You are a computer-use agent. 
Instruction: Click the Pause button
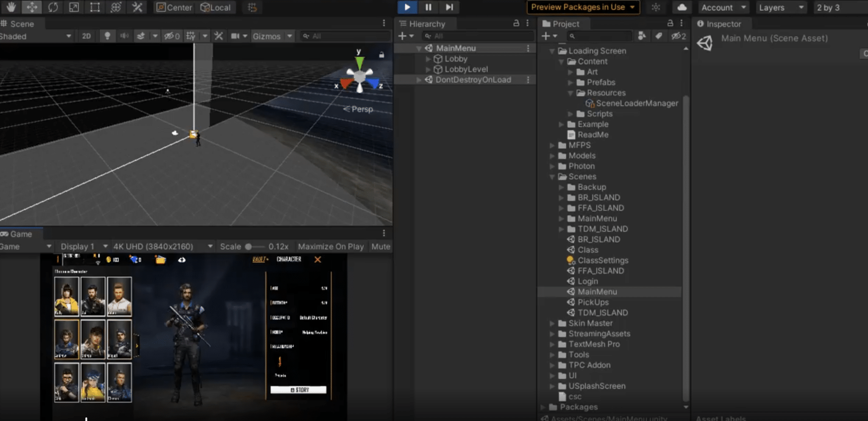pos(428,7)
